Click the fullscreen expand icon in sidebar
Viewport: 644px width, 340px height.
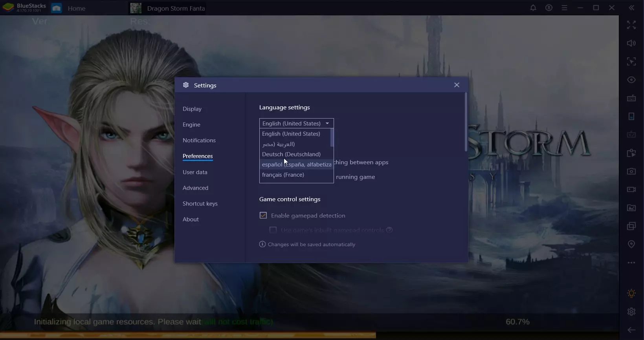[631, 25]
